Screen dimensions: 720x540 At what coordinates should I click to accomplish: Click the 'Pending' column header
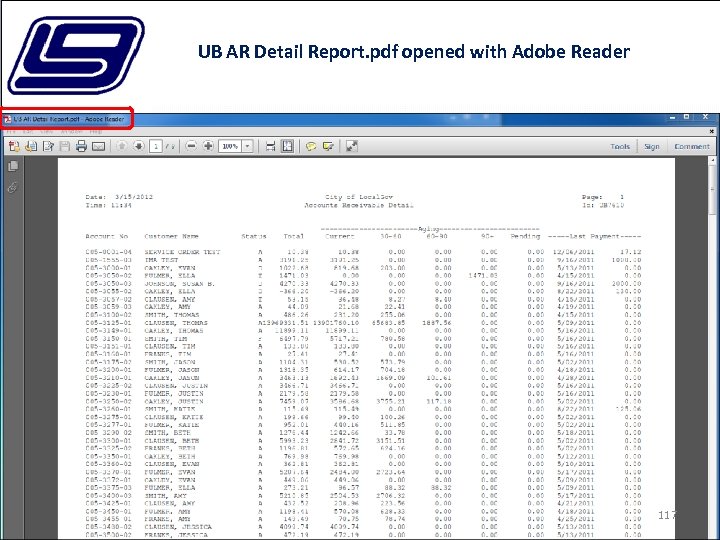[x=525, y=236]
